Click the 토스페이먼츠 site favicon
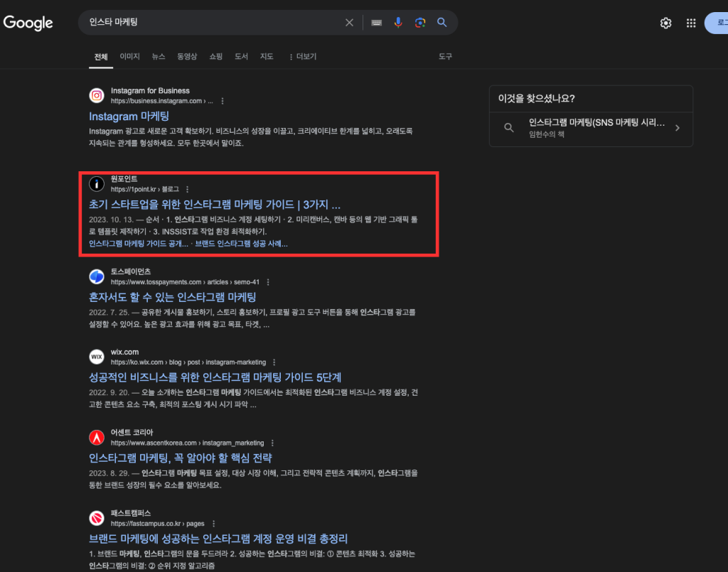This screenshot has width=728, height=572. (96, 277)
